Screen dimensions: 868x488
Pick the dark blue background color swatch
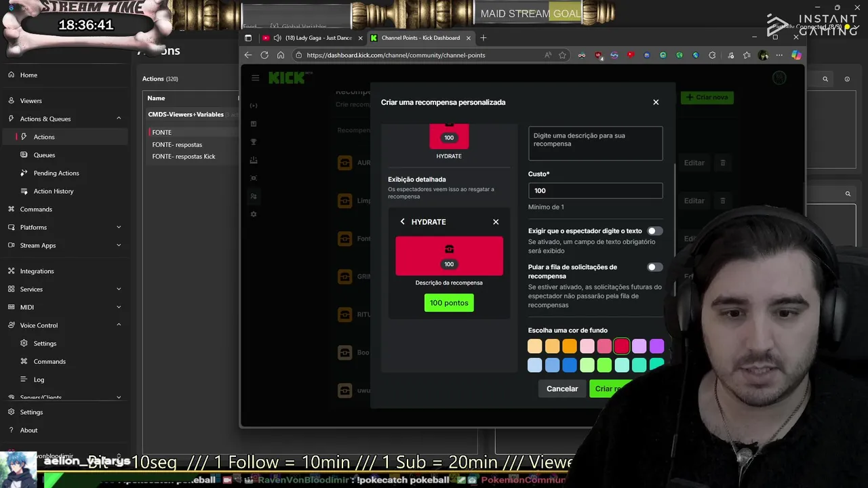click(x=570, y=365)
